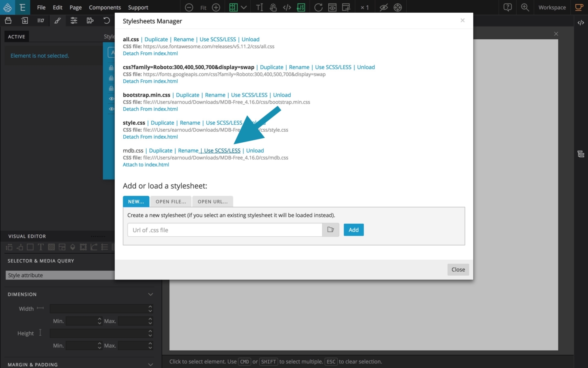Click inside the Url of .css file field
Viewport: 588px width, 368px height.
(224, 230)
